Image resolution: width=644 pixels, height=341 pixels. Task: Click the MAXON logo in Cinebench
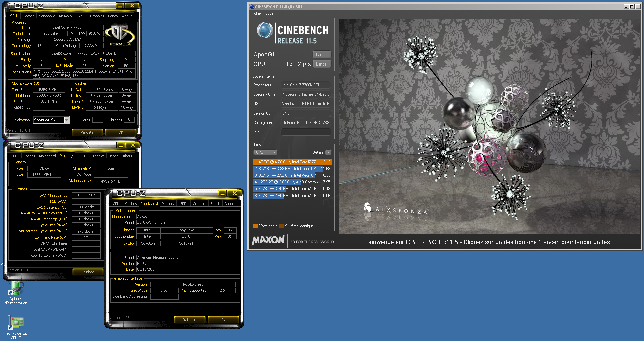click(x=268, y=240)
